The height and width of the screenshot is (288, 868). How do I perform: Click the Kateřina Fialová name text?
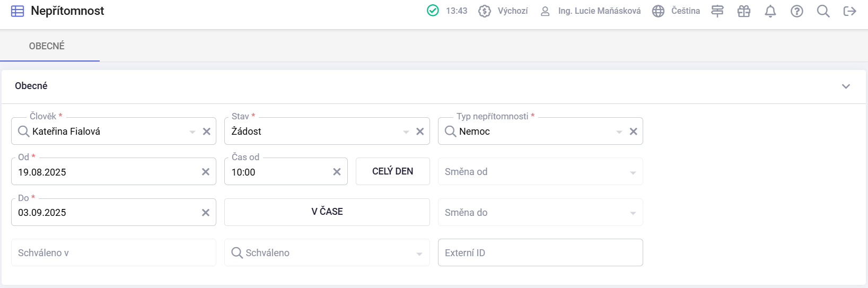click(x=66, y=132)
